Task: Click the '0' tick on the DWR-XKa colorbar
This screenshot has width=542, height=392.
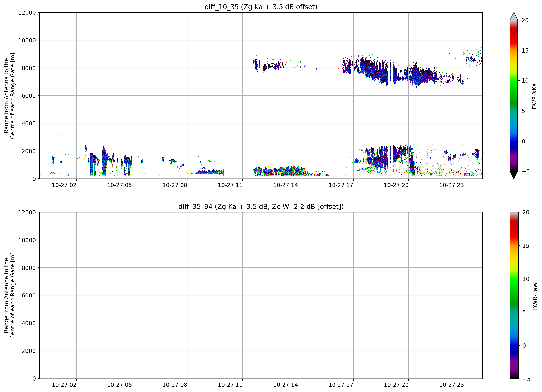Action: [x=523, y=141]
